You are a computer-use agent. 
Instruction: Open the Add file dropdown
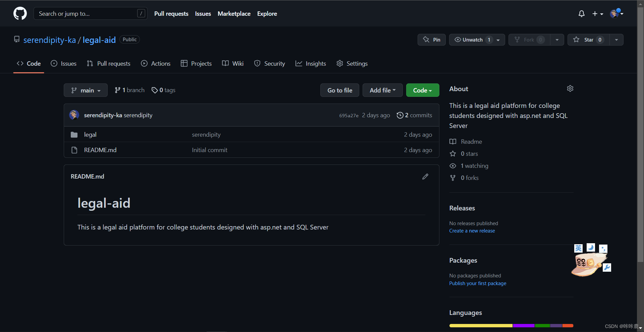coord(383,90)
